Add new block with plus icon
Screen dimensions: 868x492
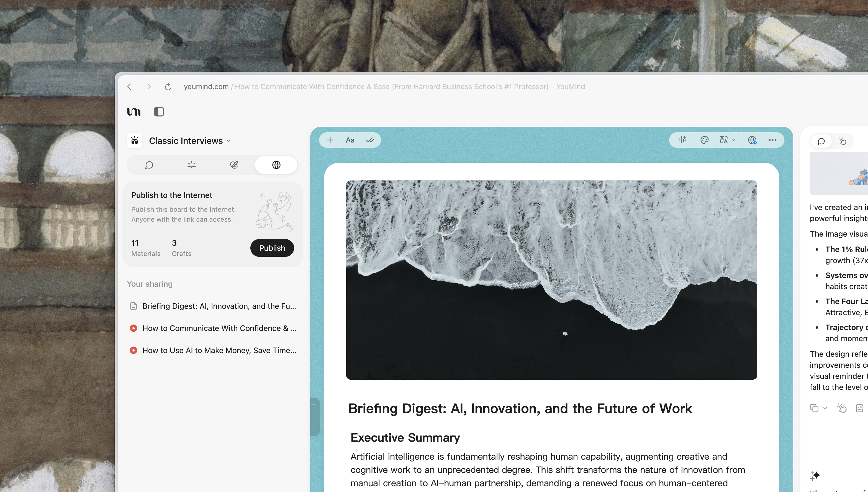pos(330,140)
